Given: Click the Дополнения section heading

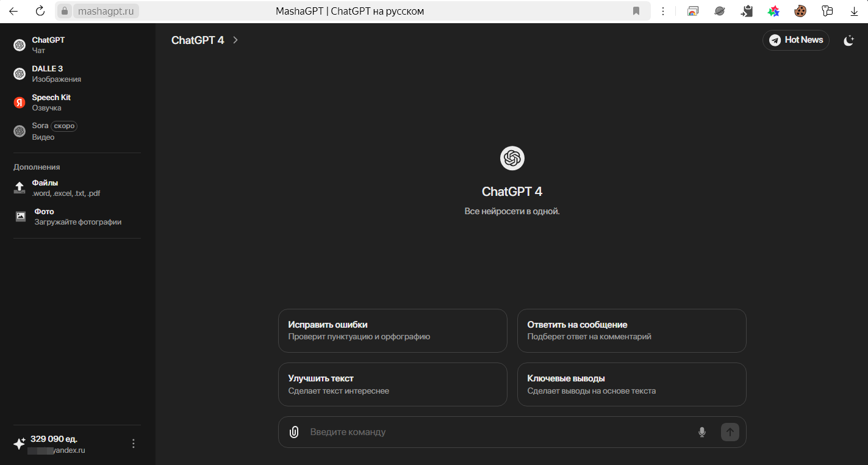Looking at the screenshot, I should coord(37,167).
